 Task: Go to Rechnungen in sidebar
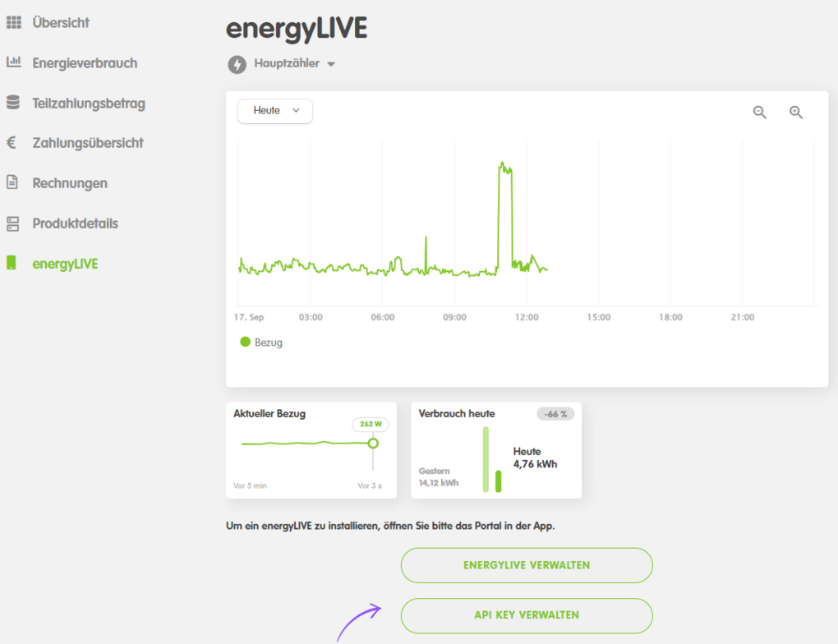pyautogui.click(x=70, y=183)
